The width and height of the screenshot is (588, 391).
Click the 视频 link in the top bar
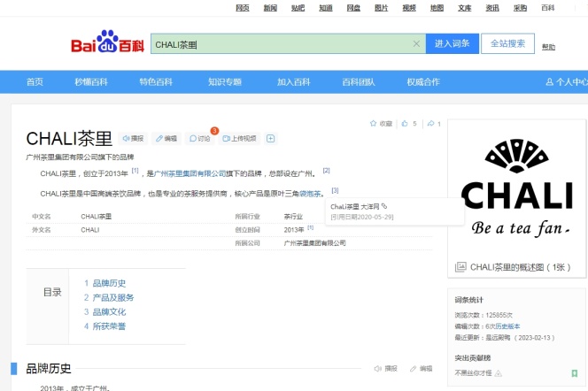[x=409, y=8]
